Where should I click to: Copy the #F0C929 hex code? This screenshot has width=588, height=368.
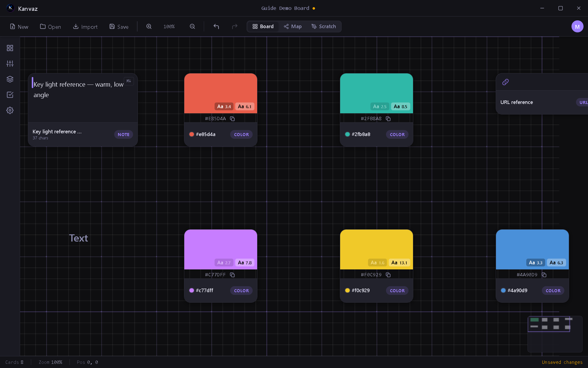click(388, 275)
